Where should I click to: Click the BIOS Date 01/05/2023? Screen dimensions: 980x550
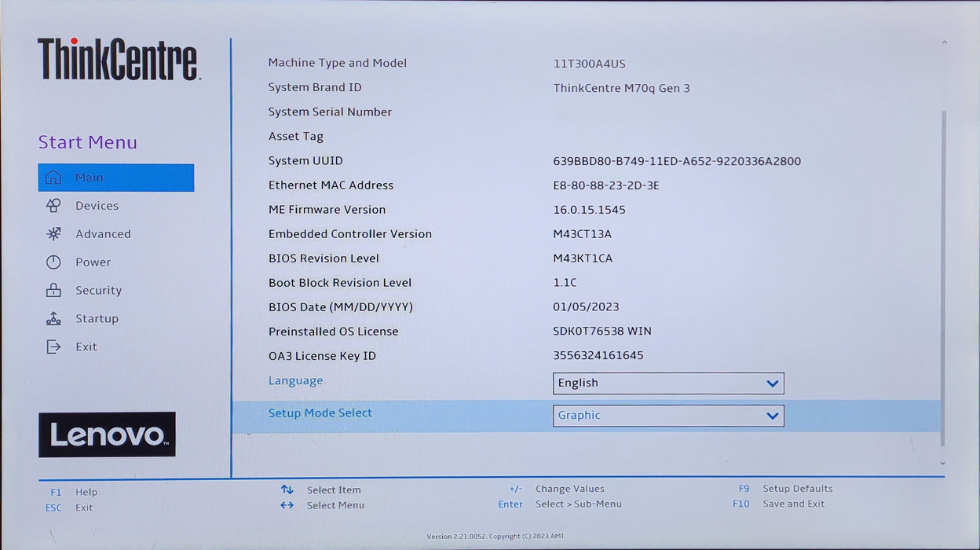click(x=586, y=307)
